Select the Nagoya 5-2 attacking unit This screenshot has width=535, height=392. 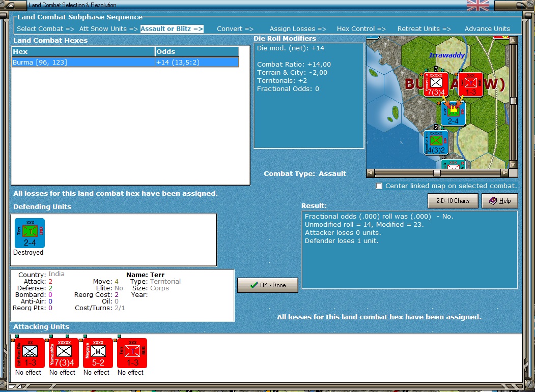pyautogui.click(x=98, y=353)
